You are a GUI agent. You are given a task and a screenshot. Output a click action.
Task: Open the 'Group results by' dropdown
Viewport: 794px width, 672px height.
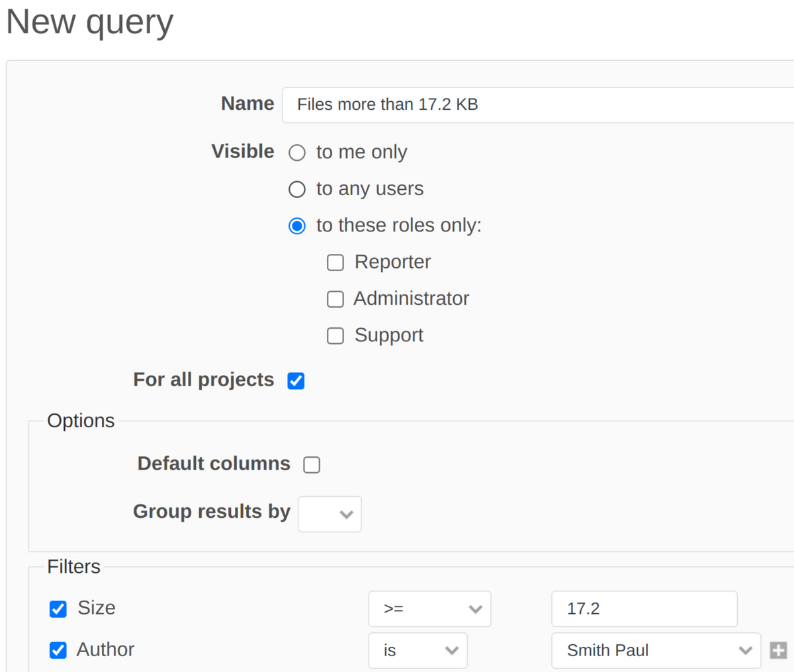[329, 514]
